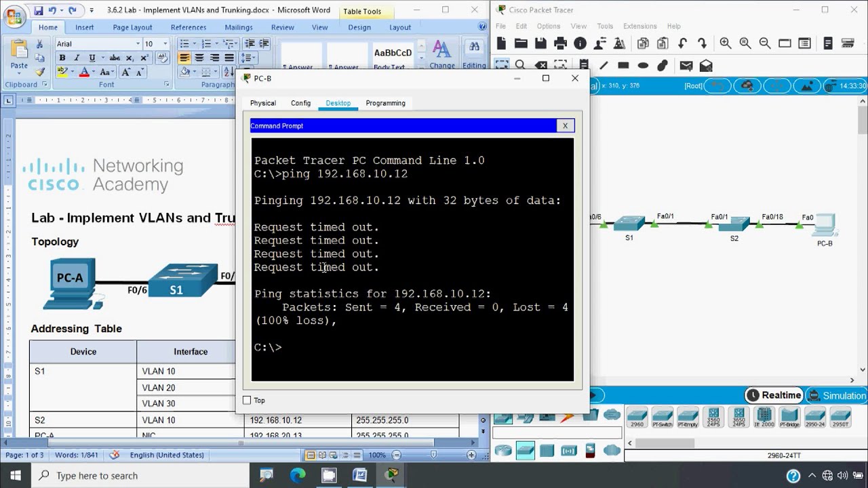Click the Format Painter brush in Word
Image resolution: width=868 pixels, height=488 pixels.
click(x=40, y=72)
